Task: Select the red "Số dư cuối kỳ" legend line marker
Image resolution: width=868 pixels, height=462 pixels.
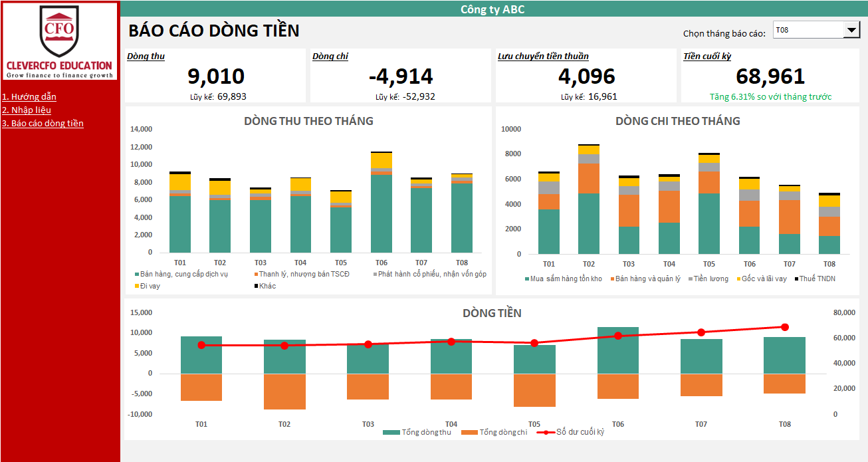Action: click(546, 432)
